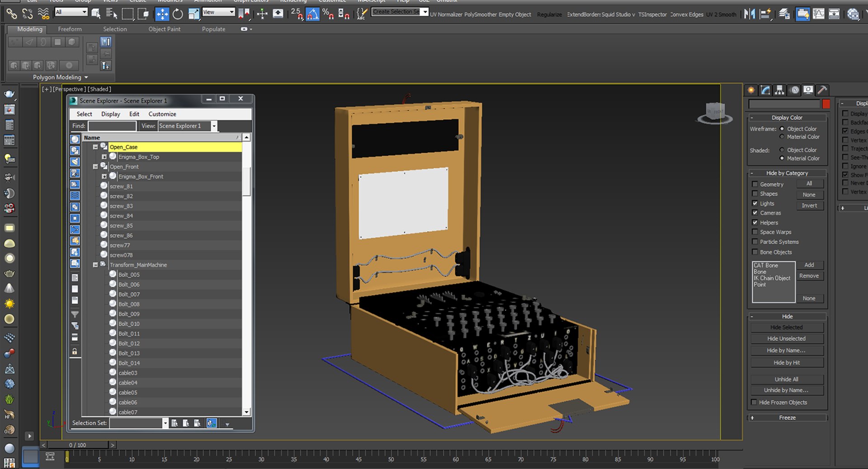Image resolution: width=868 pixels, height=469 pixels.
Task: Activate the Select and Rotate tool
Action: (x=178, y=14)
